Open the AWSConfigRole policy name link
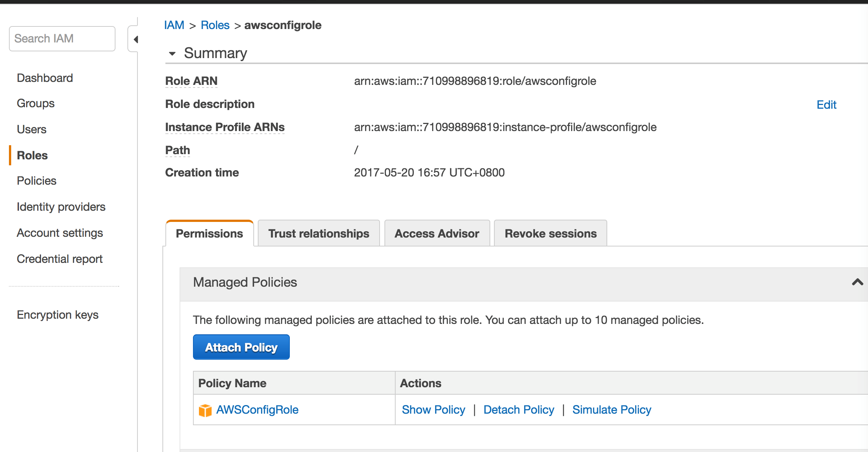The image size is (868, 452). (x=257, y=410)
